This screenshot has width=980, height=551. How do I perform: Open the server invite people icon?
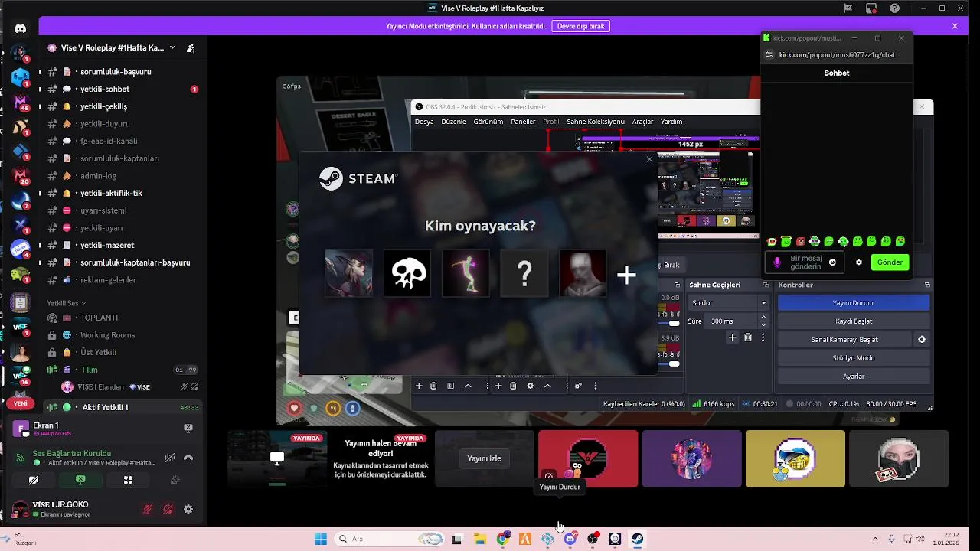pyautogui.click(x=191, y=47)
